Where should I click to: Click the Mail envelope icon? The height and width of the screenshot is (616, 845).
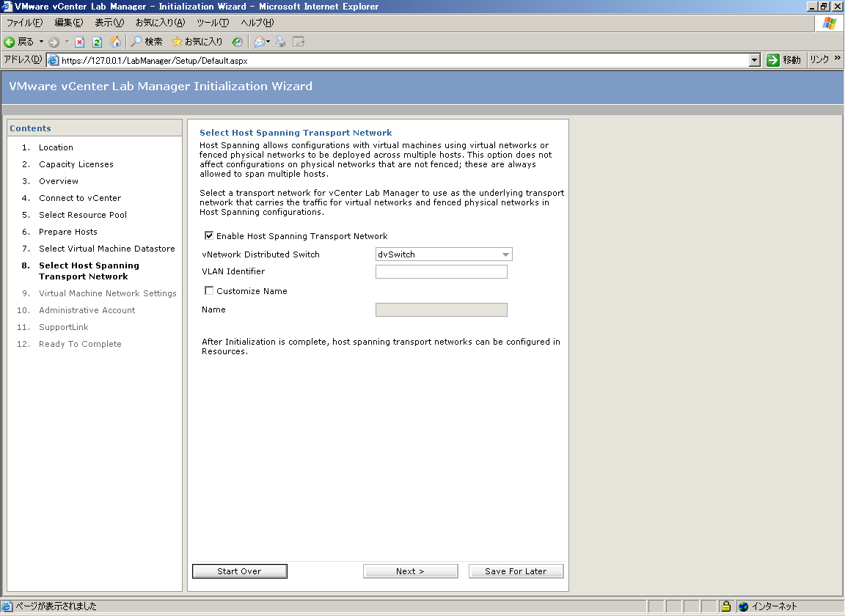coord(259,42)
